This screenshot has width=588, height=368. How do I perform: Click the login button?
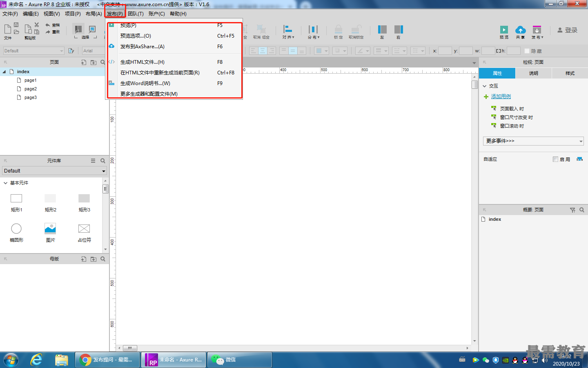pyautogui.click(x=568, y=30)
